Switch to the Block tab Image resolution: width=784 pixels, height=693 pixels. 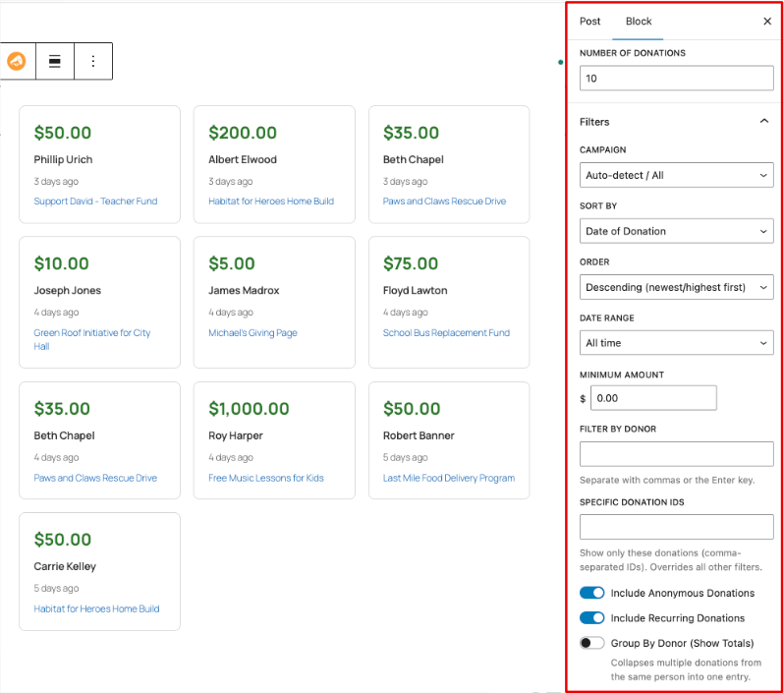click(x=638, y=21)
